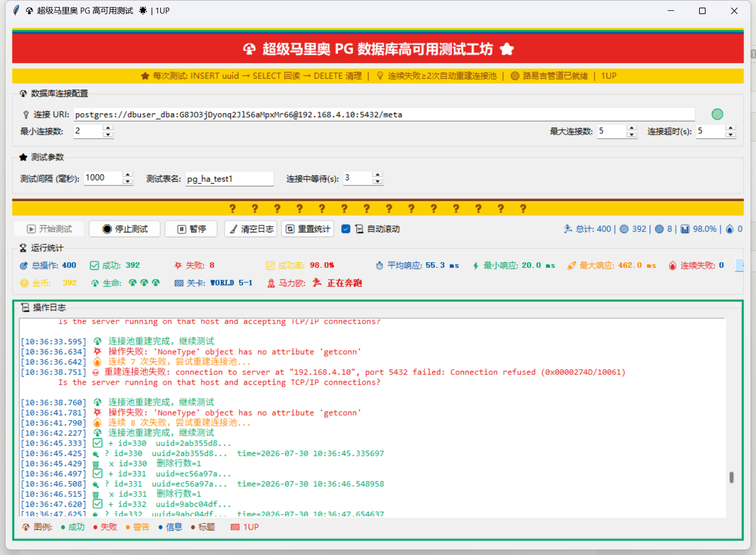Click the star icon beside 测试参数

tap(23, 157)
